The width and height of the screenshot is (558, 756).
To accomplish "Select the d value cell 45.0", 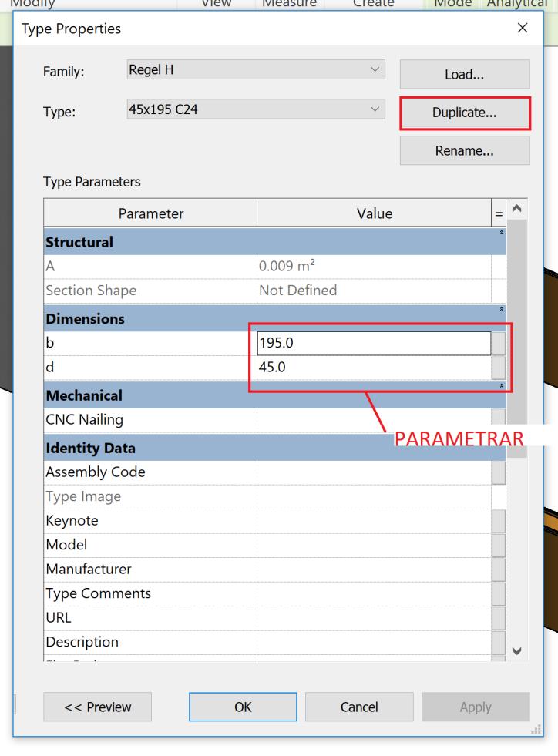I will [x=374, y=368].
